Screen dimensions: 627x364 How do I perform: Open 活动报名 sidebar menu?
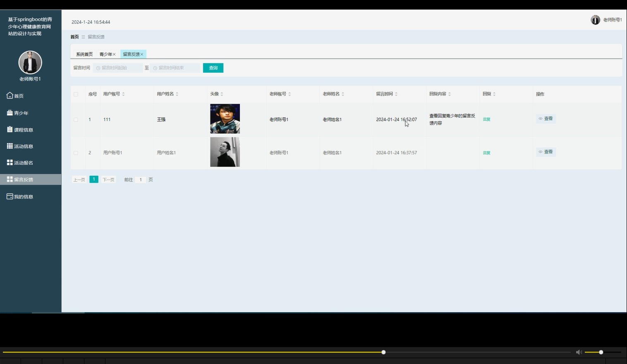pos(31,163)
